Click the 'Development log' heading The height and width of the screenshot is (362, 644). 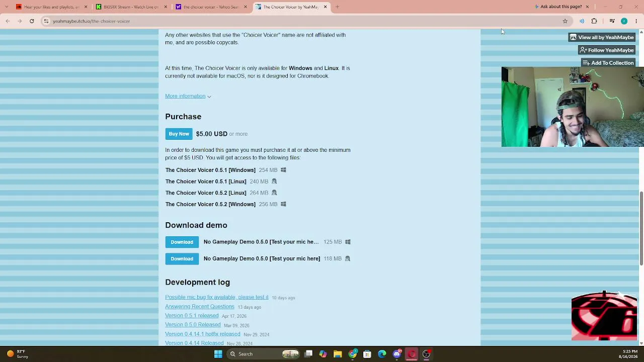[x=197, y=282]
